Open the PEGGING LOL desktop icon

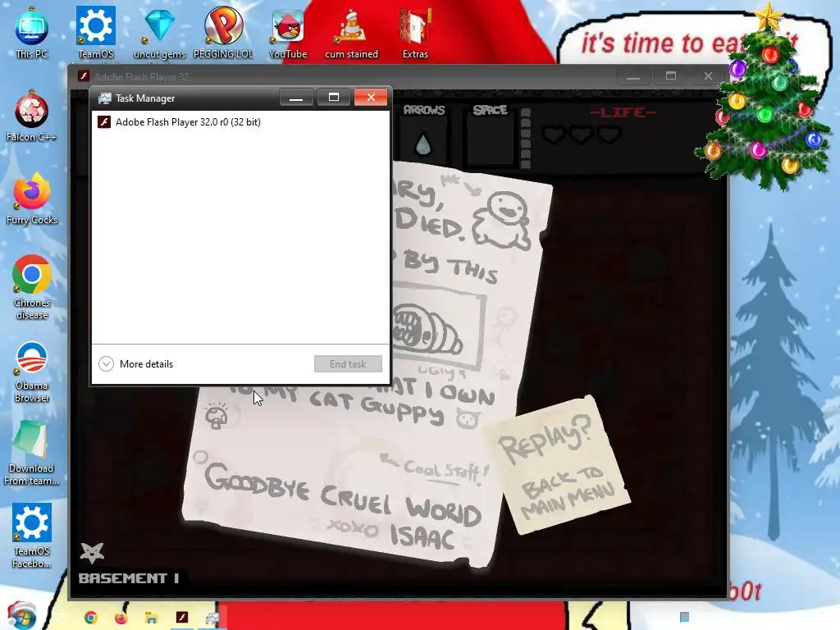tap(223, 32)
